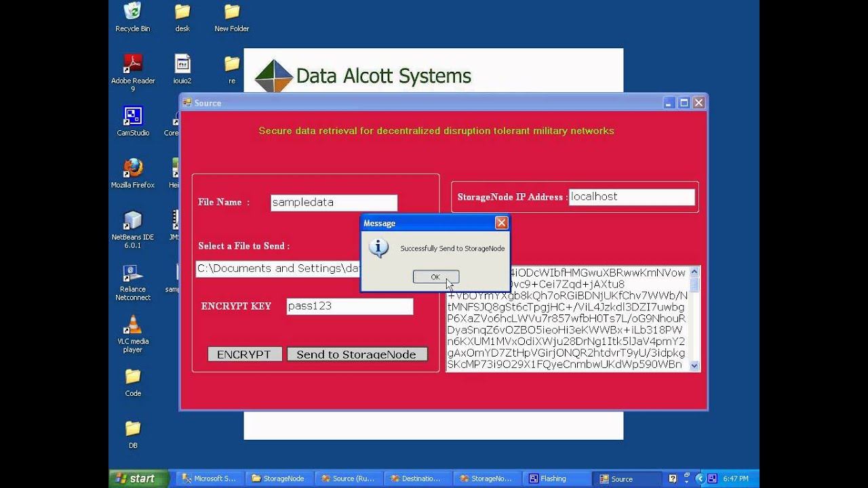Select NetBeans IDE 6.0.1 shortcut

133,230
